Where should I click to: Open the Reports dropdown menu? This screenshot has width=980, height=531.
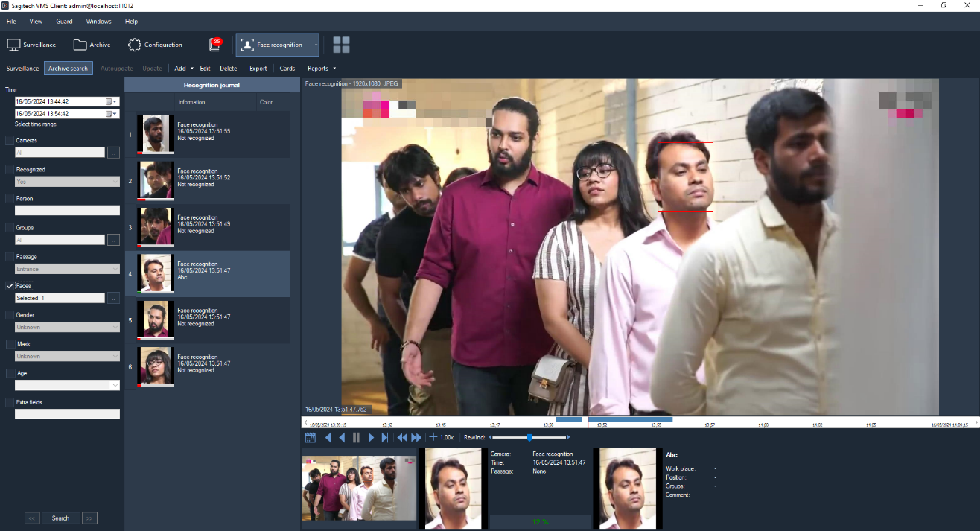pos(322,69)
